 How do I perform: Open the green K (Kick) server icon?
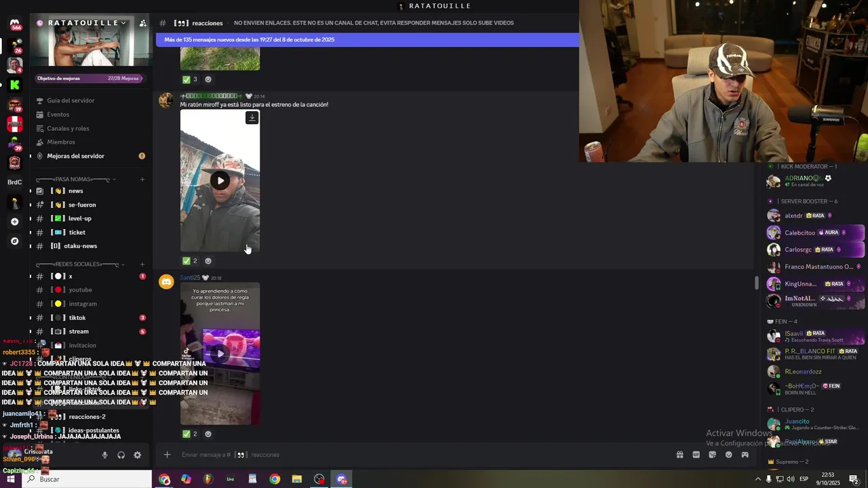[14, 85]
